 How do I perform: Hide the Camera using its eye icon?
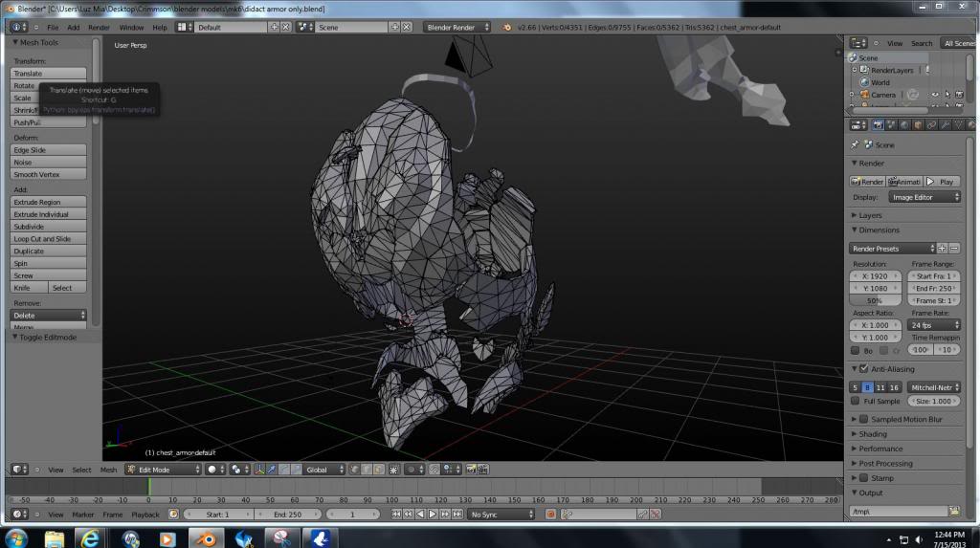[x=935, y=95]
